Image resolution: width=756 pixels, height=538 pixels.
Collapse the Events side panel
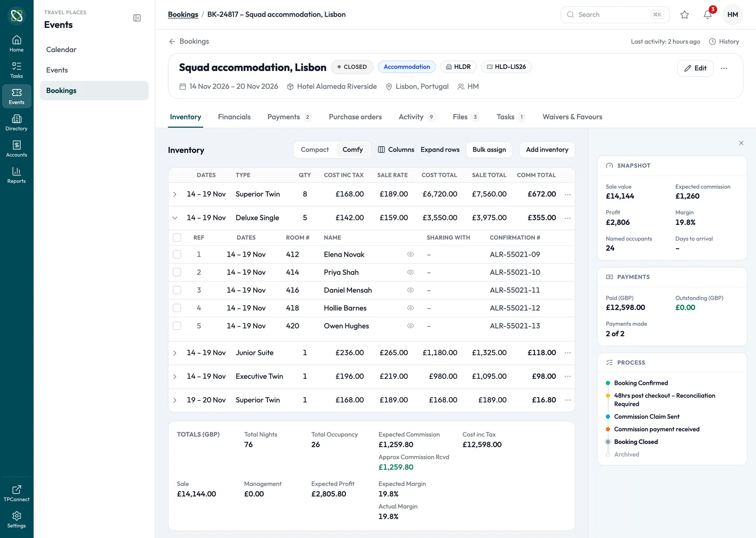click(137, 18)
